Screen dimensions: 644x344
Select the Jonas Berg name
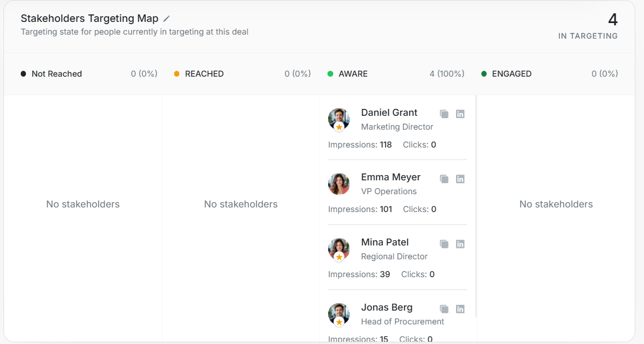pyautogui.click(x=386, y=308)
